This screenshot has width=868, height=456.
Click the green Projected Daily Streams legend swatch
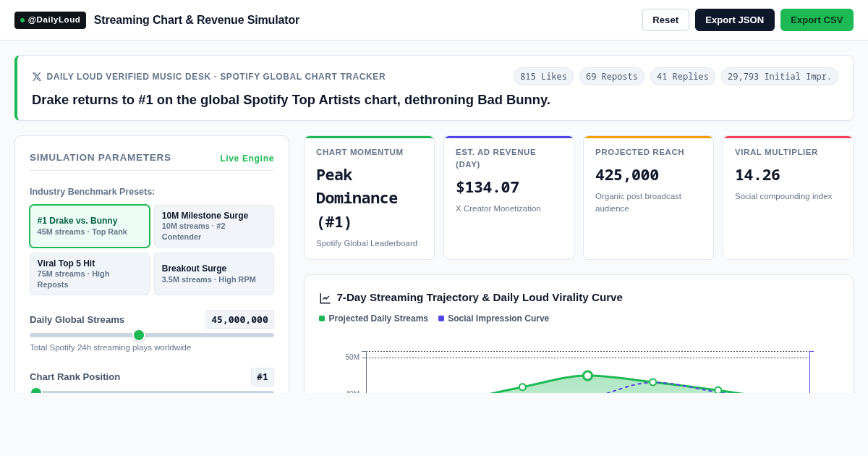(x=322, y=318)
